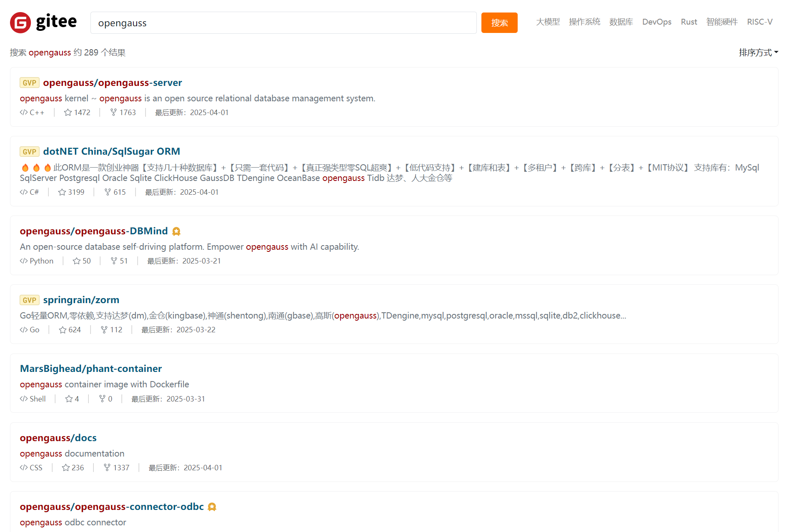This screenshot has height=532, width=789.
Task: Open dotNET China/SqlSugar ORM repository
Action: tap(112, 151)
